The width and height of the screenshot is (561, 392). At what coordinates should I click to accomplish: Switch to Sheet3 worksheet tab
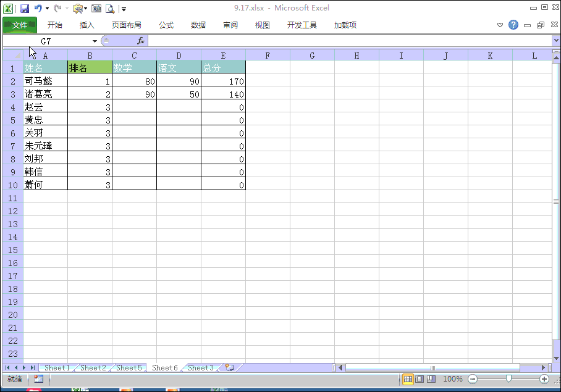click(x=201, y=368)
